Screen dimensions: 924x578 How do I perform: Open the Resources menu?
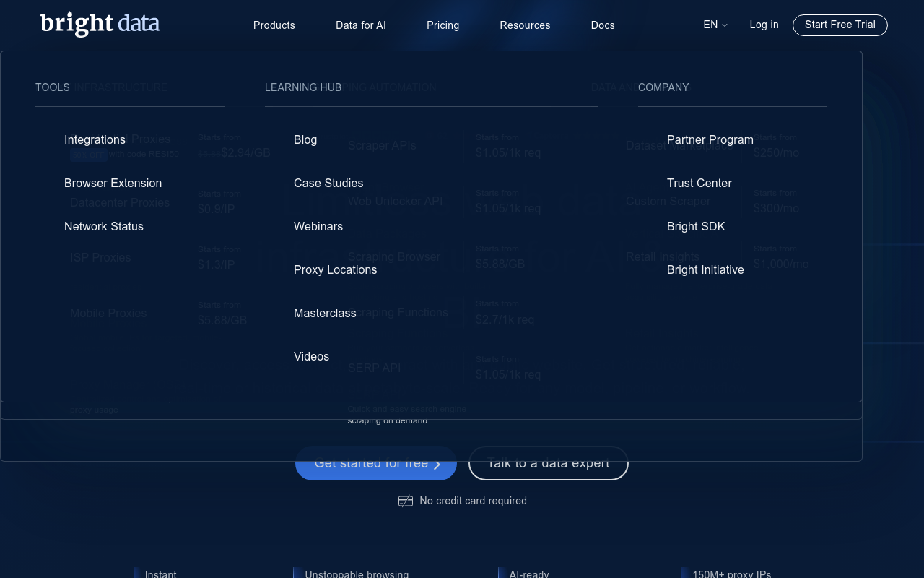coord(525,25)
